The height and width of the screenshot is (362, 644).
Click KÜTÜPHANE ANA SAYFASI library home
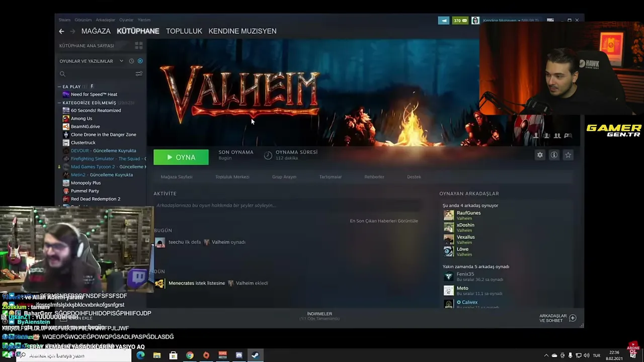tap(87, 46)
